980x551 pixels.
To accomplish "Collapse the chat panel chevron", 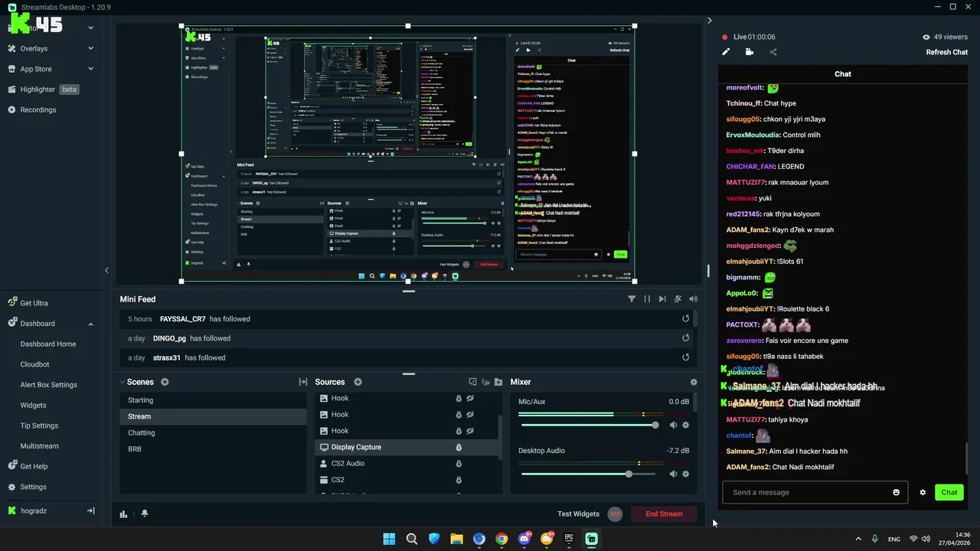I will 709,21.
